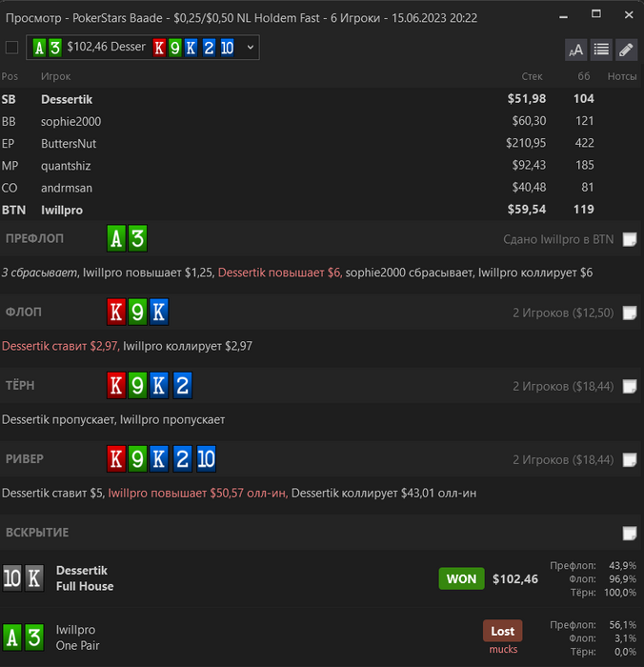Click the green 3 card in Префлоп
644x667 pixels.
(138, 238)
